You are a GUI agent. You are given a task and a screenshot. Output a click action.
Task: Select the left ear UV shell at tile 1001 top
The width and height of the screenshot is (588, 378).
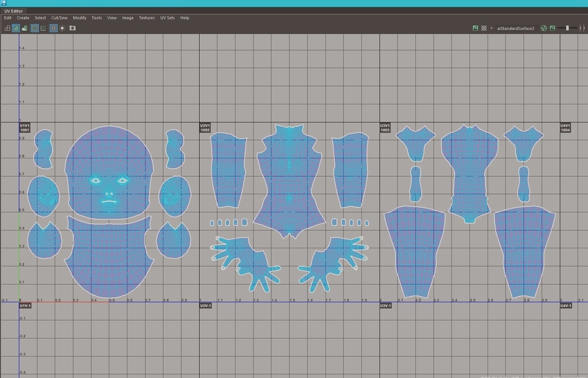tap(44, 149)
